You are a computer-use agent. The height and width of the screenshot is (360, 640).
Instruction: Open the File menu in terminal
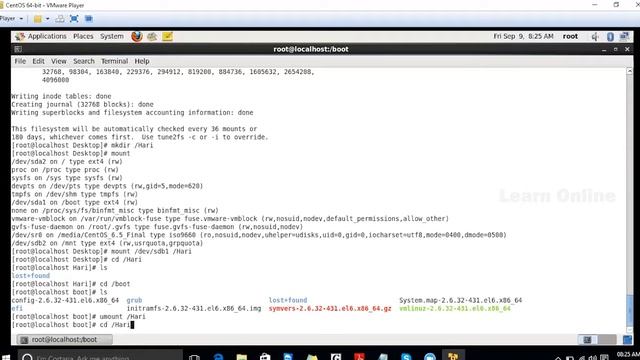(20, 61)
